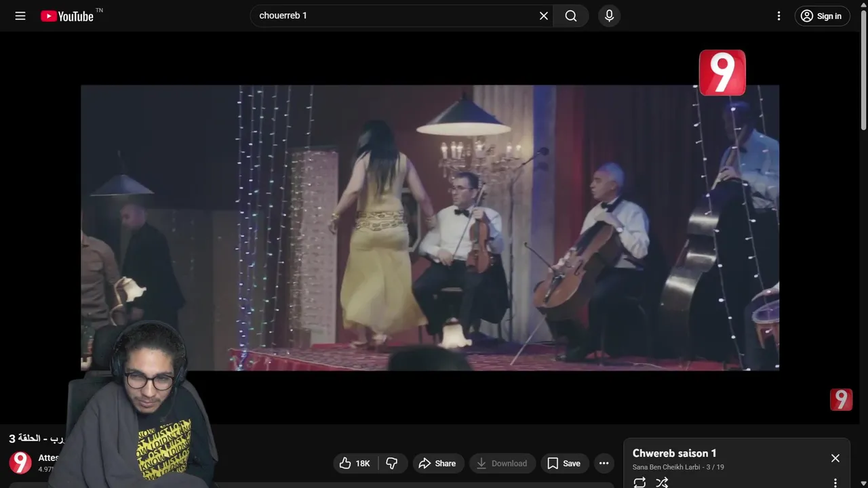Open the Share dialog
The width and height of the screenshot is (868, 488).
438,463
